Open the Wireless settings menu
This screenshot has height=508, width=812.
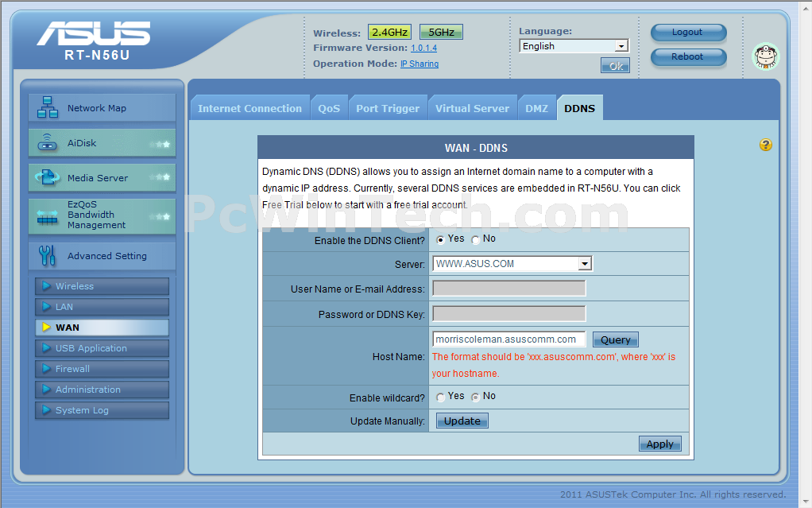pyautogui.click(x=102, y=286)
